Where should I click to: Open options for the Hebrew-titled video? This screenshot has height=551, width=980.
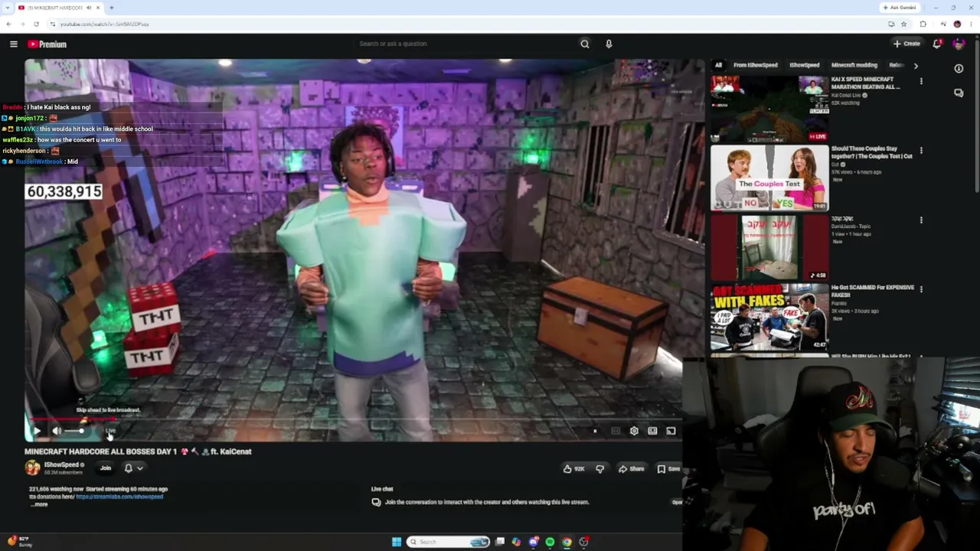click(x=921, y=220)
